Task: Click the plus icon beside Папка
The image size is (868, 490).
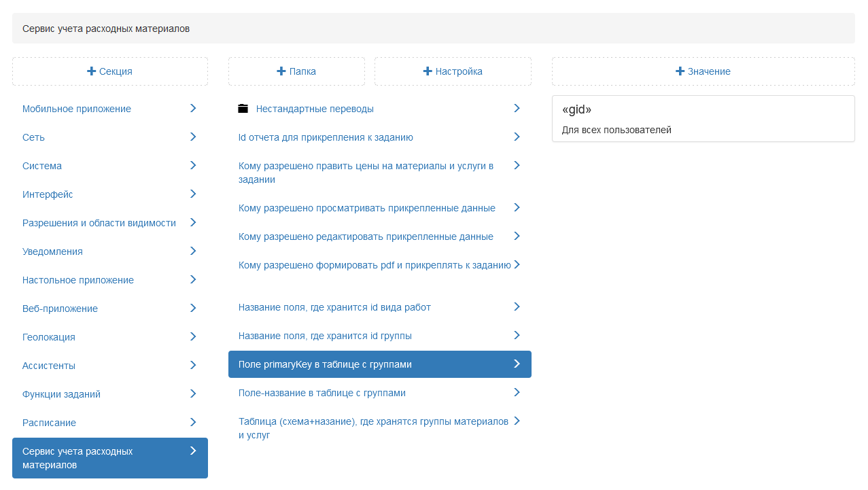Action: pos(281,71)
